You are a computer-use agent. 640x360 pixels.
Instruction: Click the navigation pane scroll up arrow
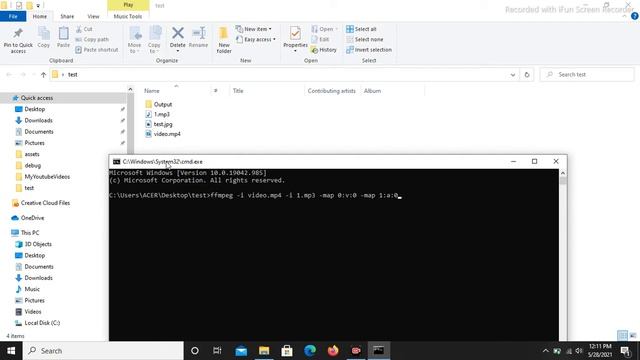point(130,89)
